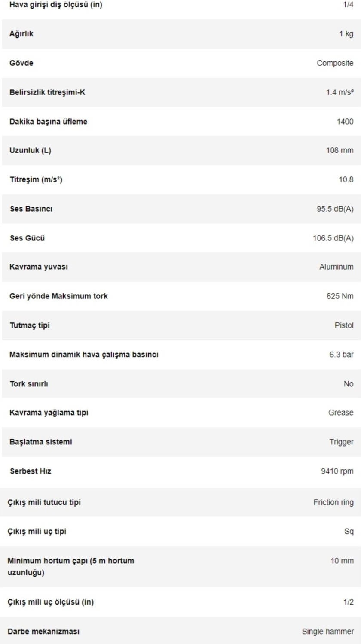This screenshot has height=644, width=361.
Task: Select the 'Tork sınırlı' label
Action: click(x=29, y=384)
